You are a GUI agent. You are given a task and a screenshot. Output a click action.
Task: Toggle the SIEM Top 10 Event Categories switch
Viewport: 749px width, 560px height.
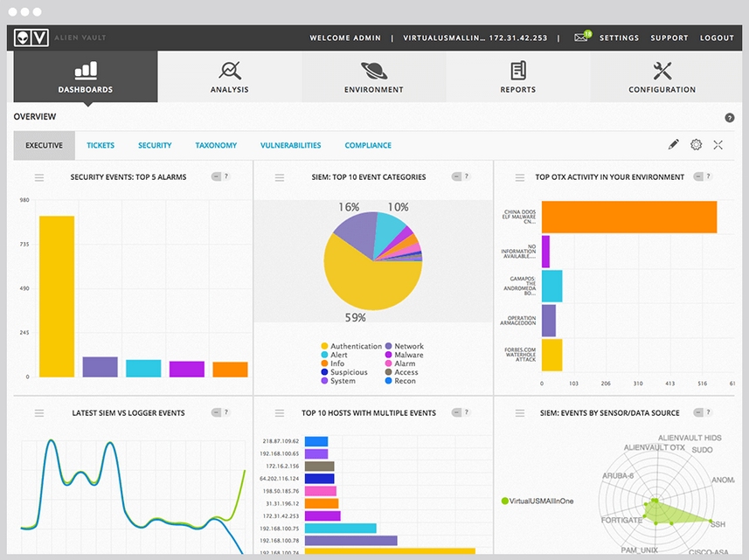pos(456,176)
